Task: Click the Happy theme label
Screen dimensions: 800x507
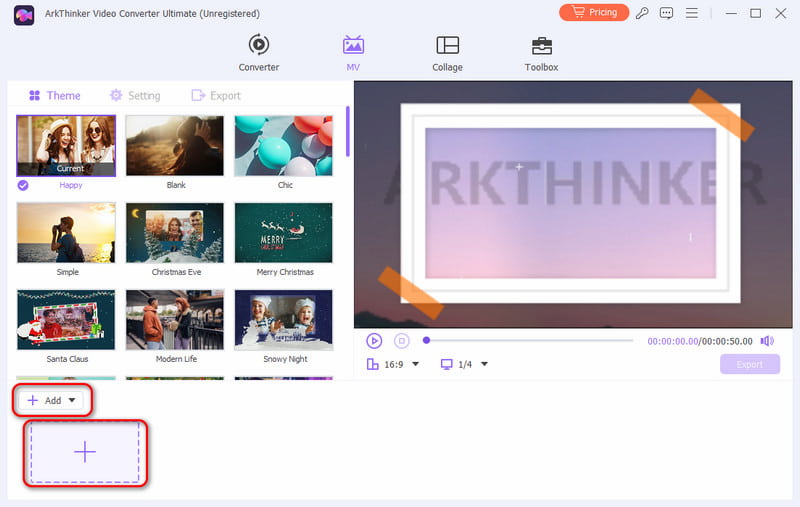Action: pyautogui.click(x=70, y=185)
